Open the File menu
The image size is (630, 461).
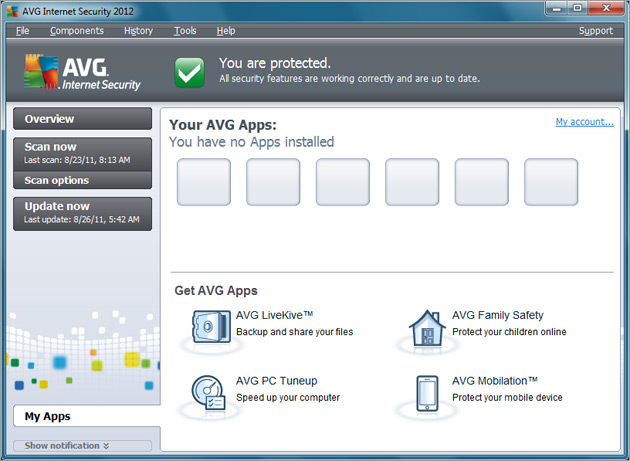(22, 31)
